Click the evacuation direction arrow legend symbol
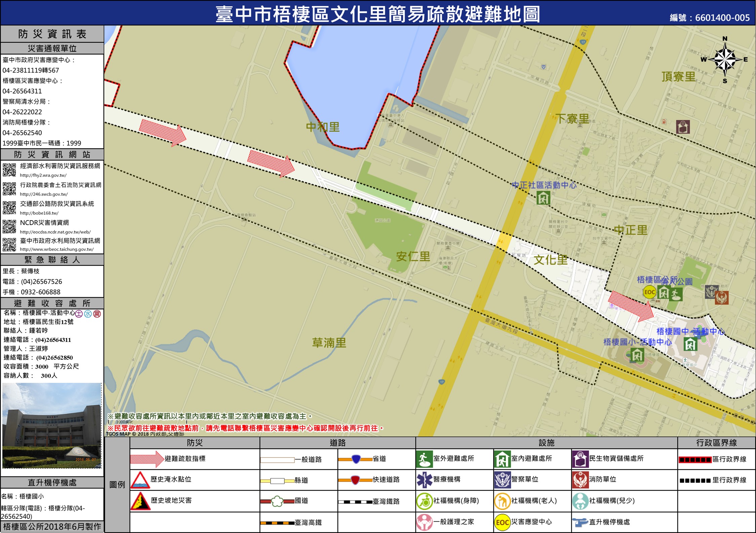The height and width of the screenshot is (533, 756). click(147, 459)
